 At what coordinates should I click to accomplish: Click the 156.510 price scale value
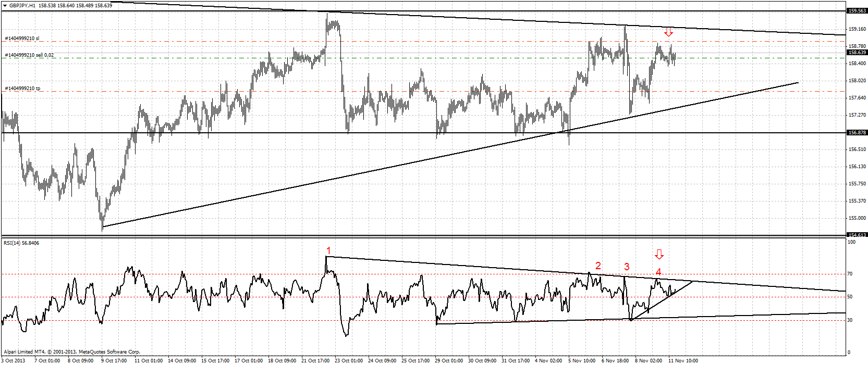[857, 149]
